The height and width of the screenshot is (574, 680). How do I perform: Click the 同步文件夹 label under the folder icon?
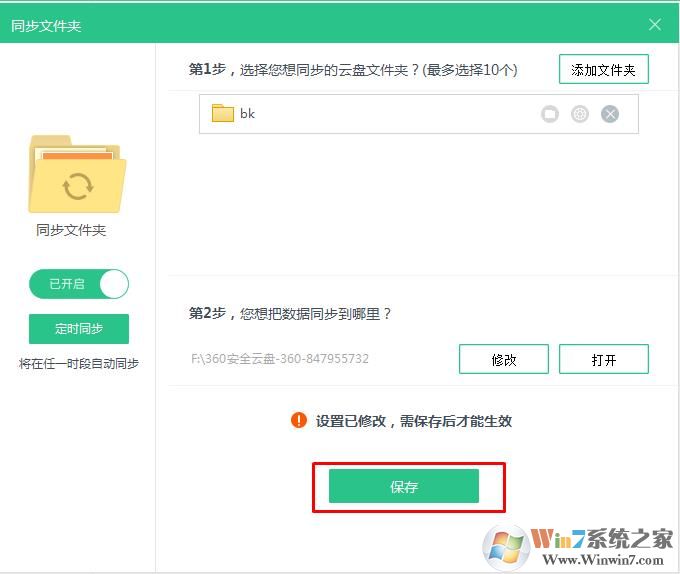(71, 230)
